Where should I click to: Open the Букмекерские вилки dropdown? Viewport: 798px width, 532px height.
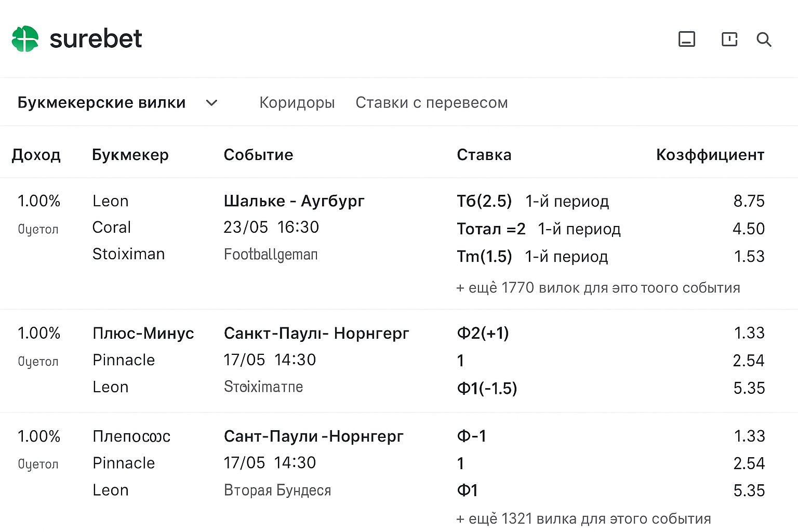[x=101, y=102]
